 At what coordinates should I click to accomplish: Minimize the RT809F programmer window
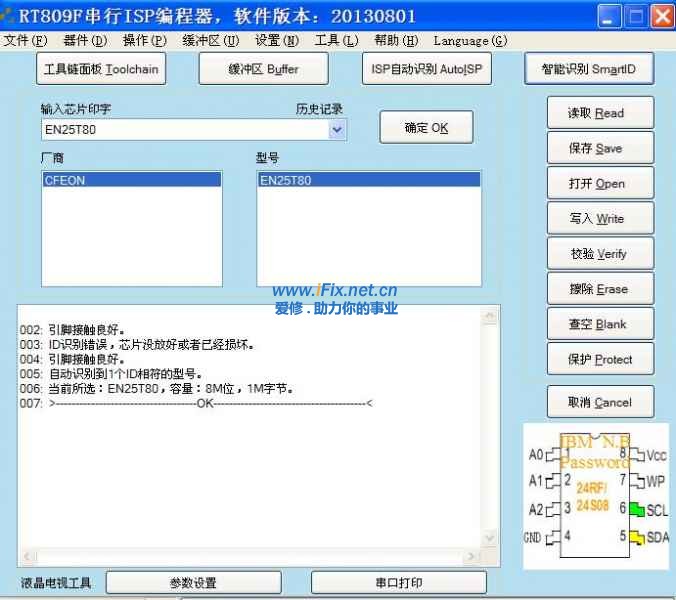point(609,16)
